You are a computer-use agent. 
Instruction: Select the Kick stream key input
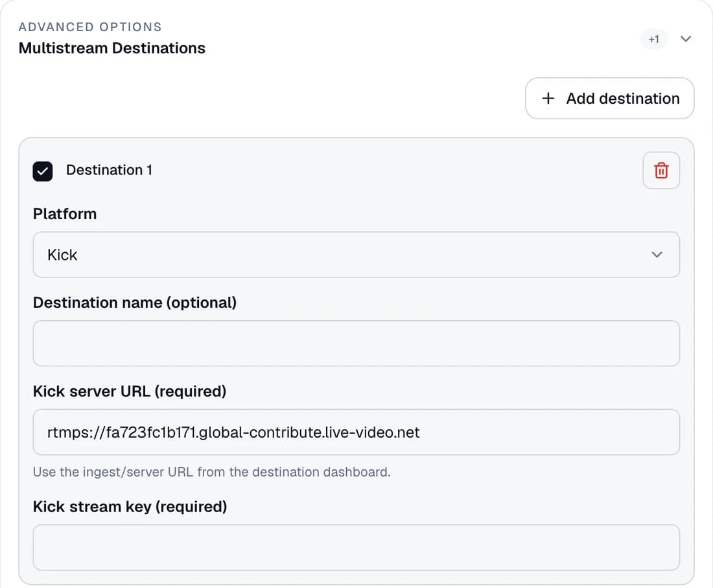(x=356, y=548)
